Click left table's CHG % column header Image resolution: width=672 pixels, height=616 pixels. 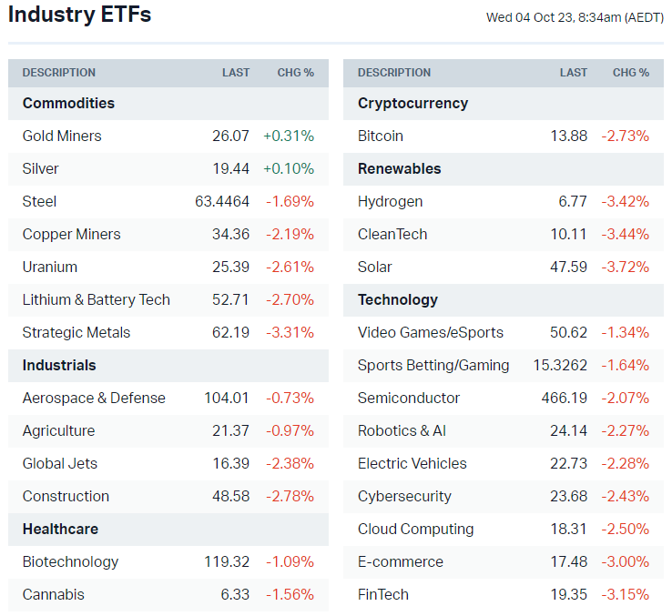(295, 73)
